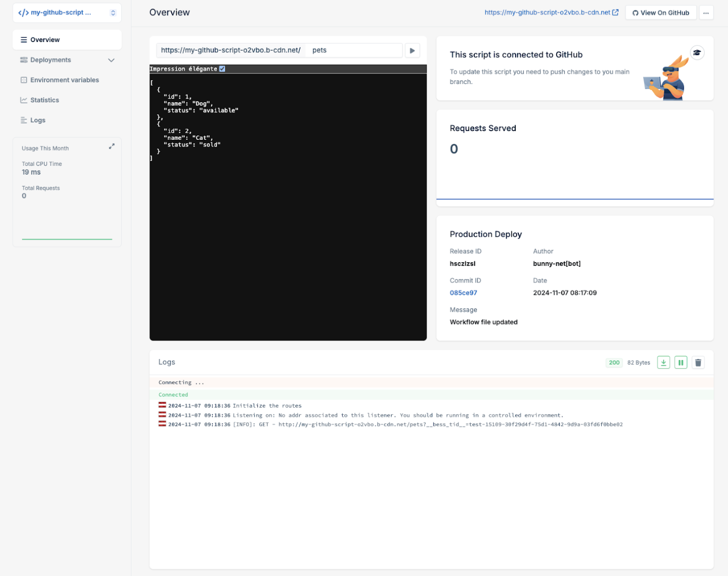728x576 pixels.
Task: Expand the Deployments chevron
Action: point(111,60)
